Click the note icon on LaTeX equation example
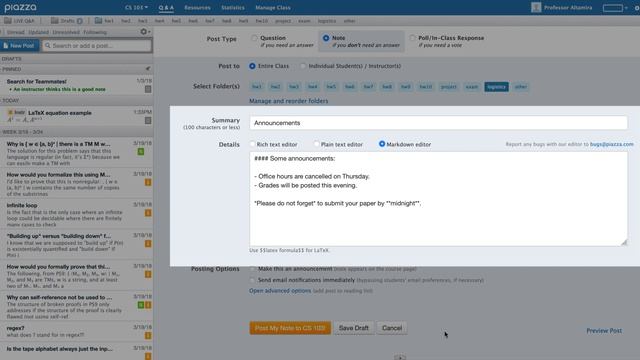This screenshot has width=640, height=360. (x=148, y=120)
